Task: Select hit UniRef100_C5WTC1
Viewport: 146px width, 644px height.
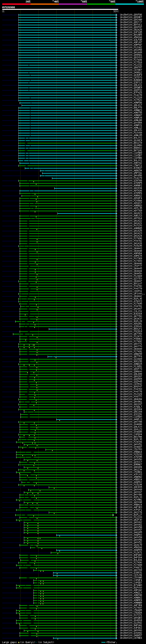Action: (x=131, y=165)
